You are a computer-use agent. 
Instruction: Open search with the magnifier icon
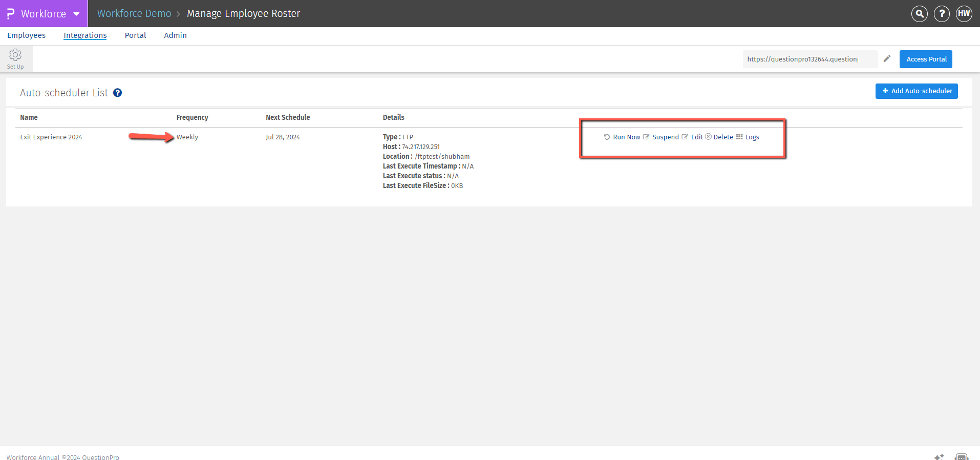[920, 14]
